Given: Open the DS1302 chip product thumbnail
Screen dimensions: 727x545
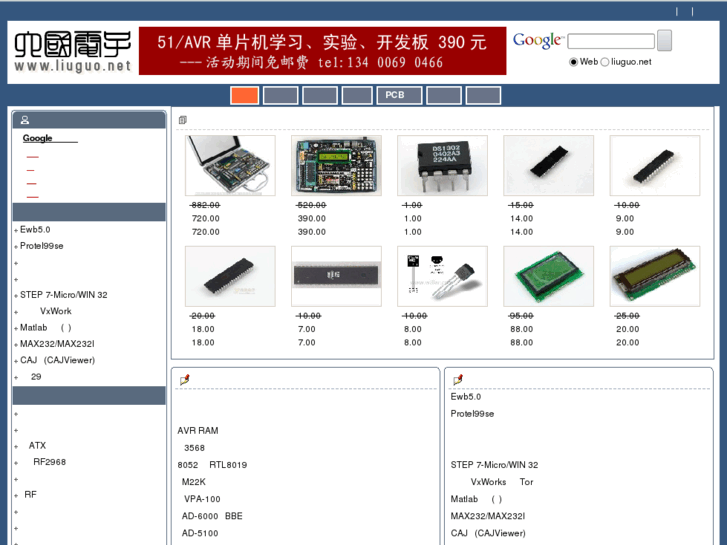Looking at the screenshot, I should [x=442, y=165].
